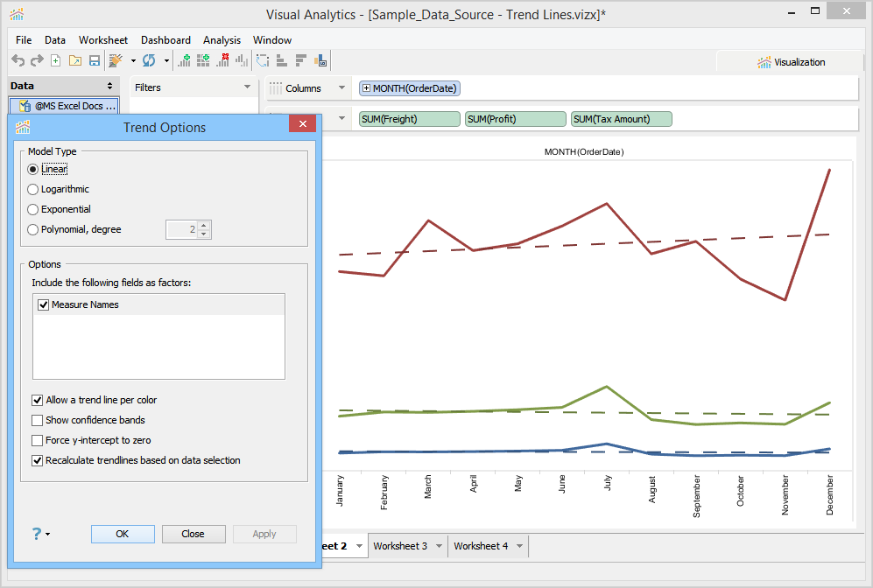
Task: Click the Columns shelf grip icon
Action: pos(276,88)
